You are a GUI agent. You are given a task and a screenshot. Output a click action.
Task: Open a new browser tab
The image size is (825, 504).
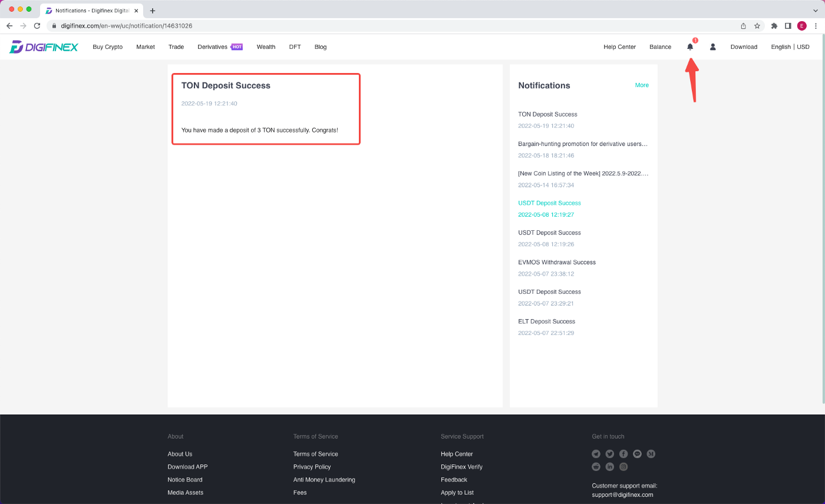[153, 11]
